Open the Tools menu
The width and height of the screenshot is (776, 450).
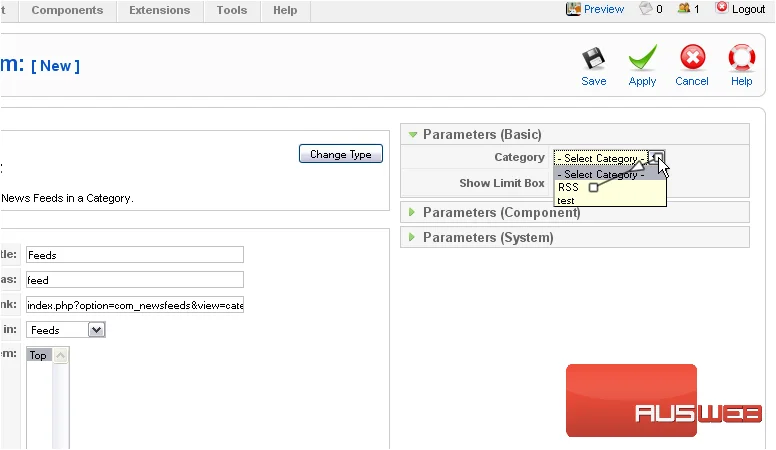click(232, 10)
